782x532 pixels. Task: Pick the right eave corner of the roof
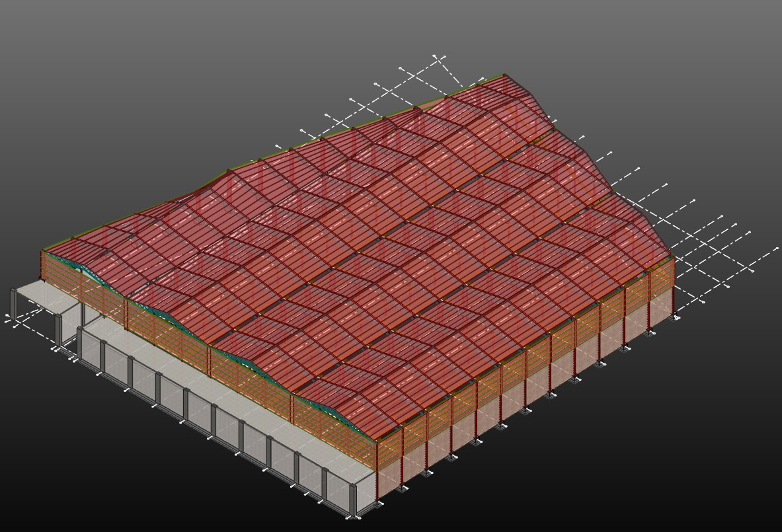pos(672,256)
